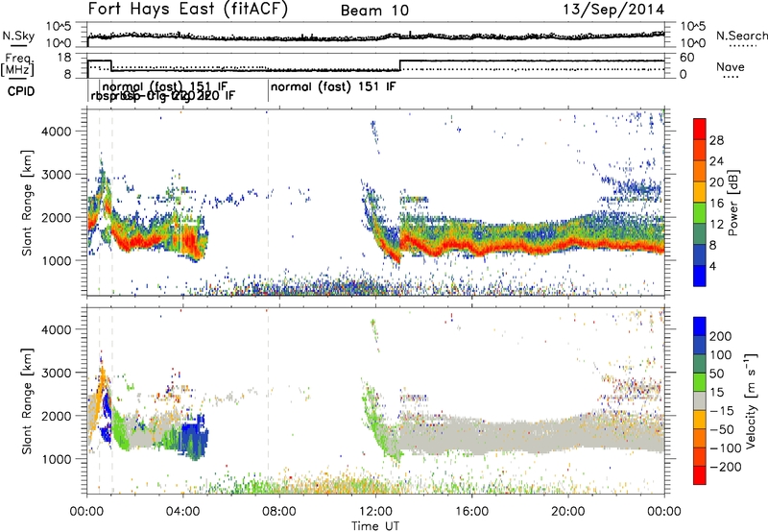Click the '3000' tick of the velocity panel

pos(57,373)
